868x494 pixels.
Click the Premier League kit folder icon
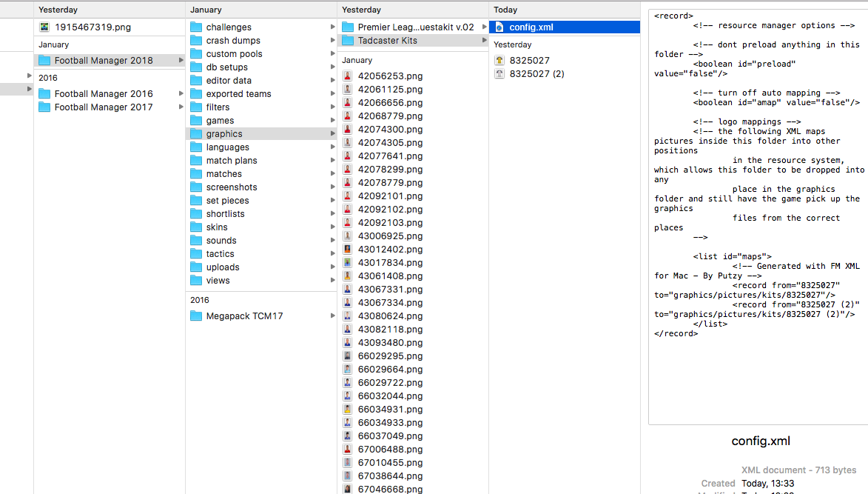(348, 27)
